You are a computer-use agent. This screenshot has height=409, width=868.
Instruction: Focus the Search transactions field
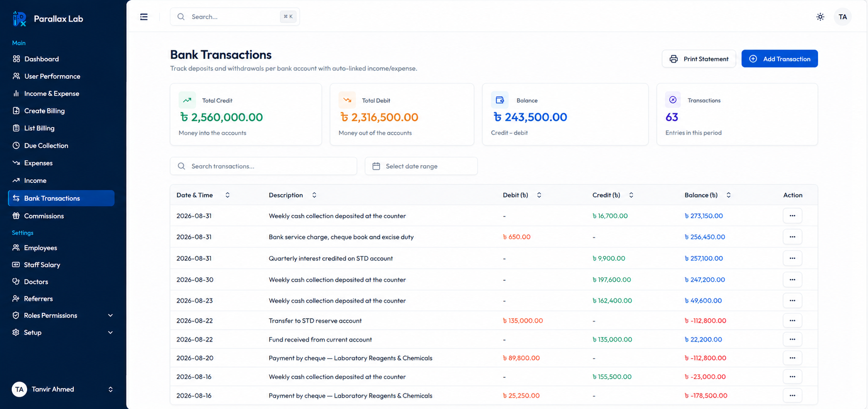[x=263, y=166]
